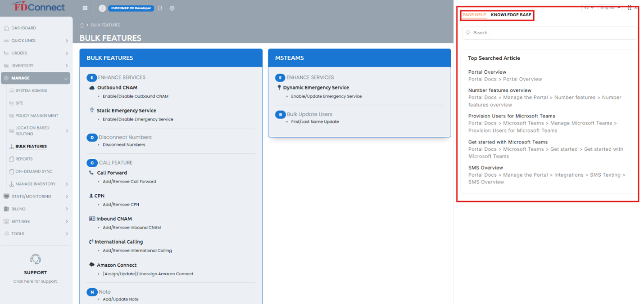Click the logout arrow icon in top bar
The width and height of the screenshot is (644, 304).
pos(160,8)
